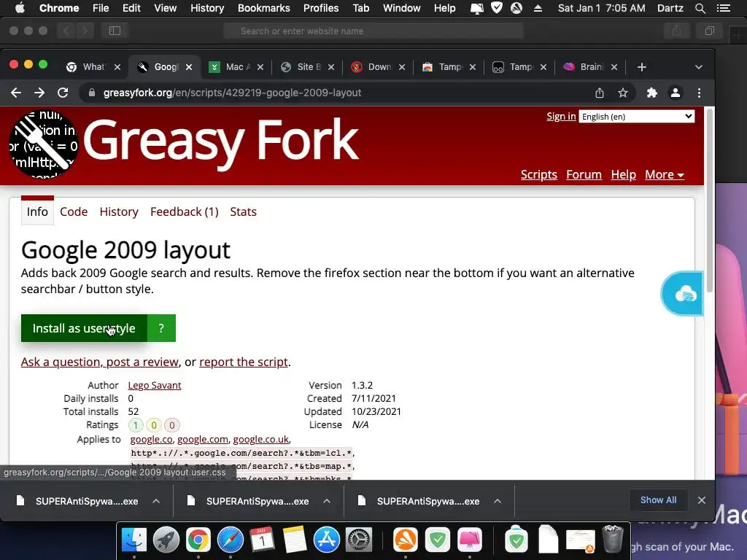This screenshot has height=560, width=747.
Task: Open the Profiles menu in the menu bar
Action: point(321,8)
